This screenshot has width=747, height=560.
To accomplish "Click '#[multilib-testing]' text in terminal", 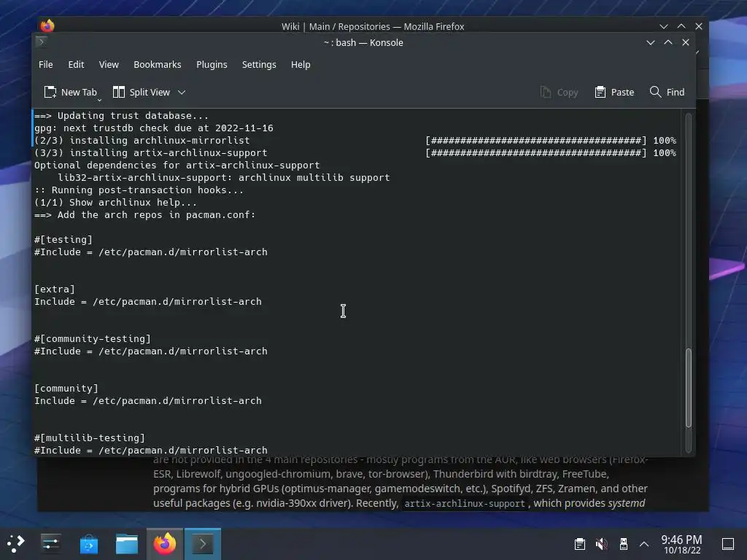I will click(90, 437).
